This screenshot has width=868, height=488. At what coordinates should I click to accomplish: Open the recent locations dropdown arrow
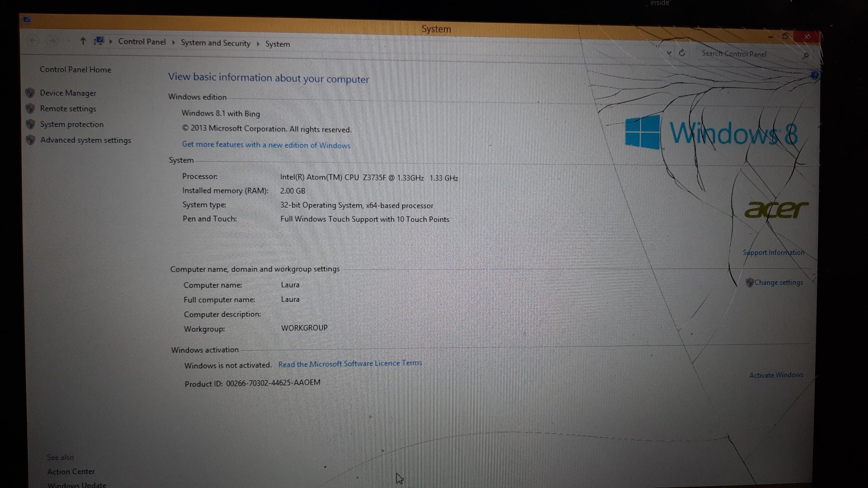tap(68, 41)
